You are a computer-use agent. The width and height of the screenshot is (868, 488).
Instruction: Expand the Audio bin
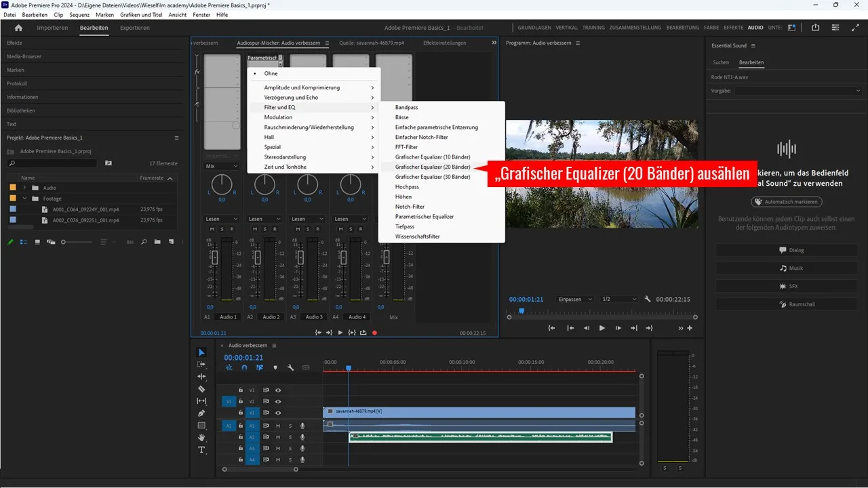pyautogui.click(x=25, y=188)
